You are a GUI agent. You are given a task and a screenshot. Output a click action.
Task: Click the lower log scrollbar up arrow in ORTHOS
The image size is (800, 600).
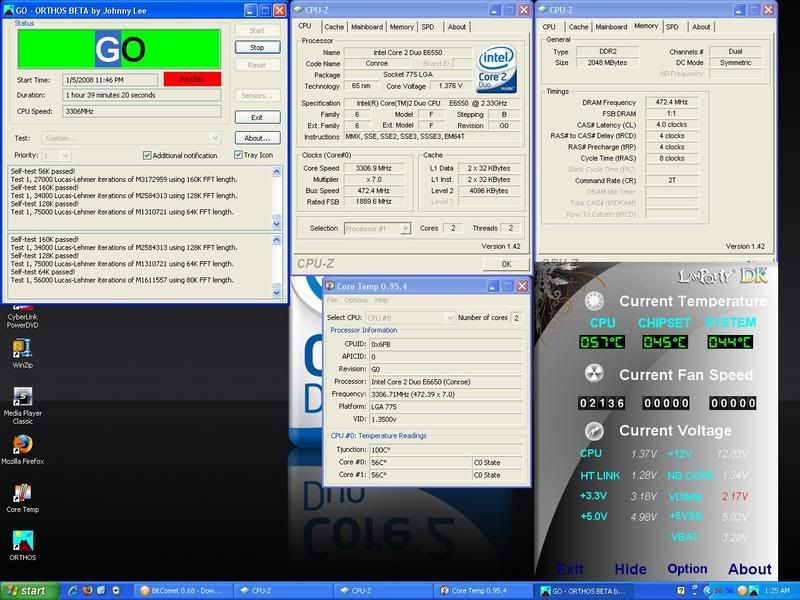277,239
